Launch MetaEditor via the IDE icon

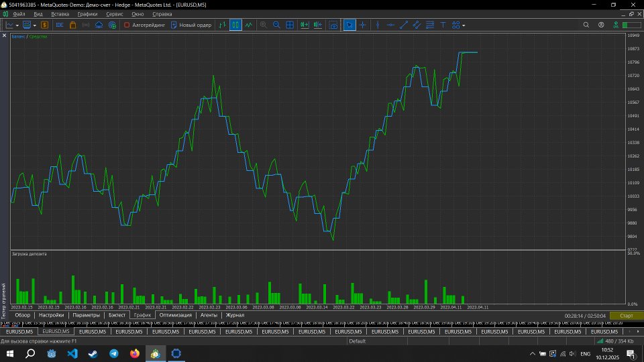[60, 25]
